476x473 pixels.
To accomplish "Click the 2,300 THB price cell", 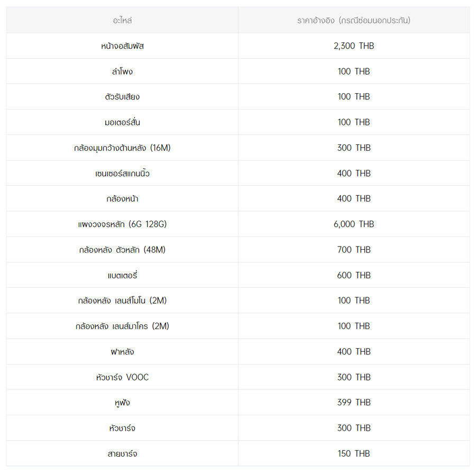I will coord(353,46).
